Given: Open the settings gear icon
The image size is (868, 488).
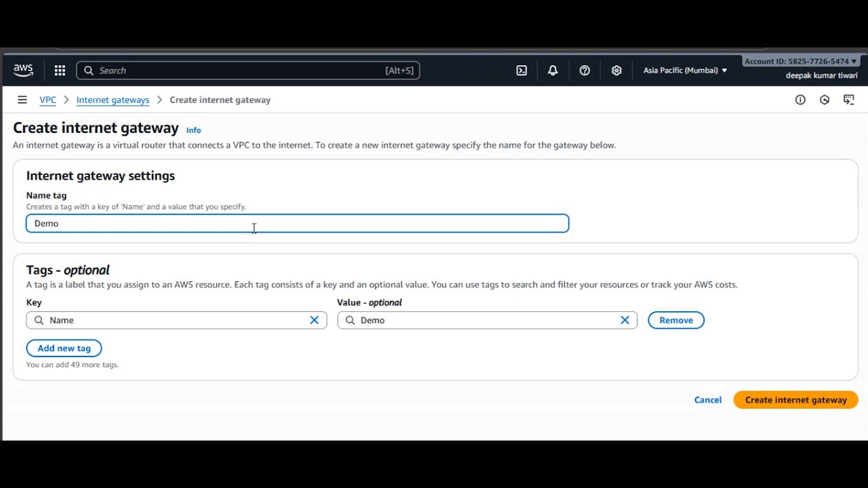Looking at the screenshot, I should tap(616, 70).
